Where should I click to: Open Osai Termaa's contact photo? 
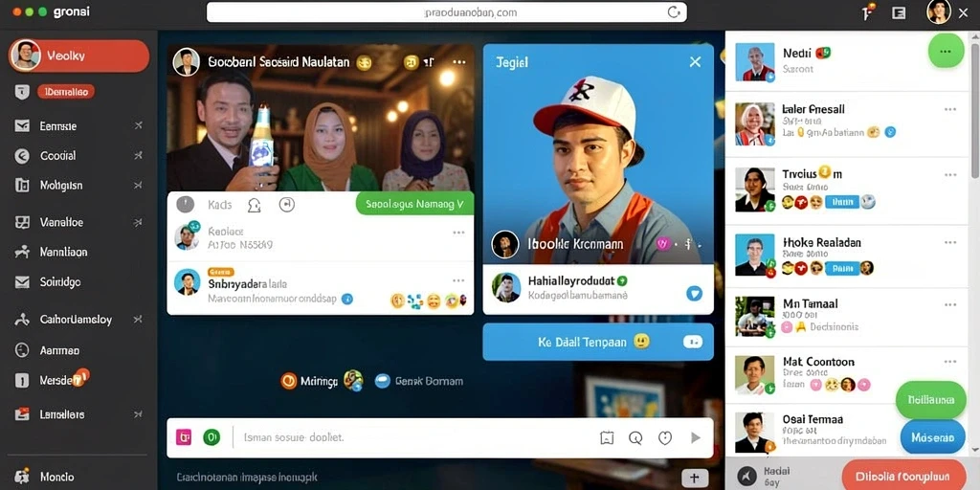[755, 433]
